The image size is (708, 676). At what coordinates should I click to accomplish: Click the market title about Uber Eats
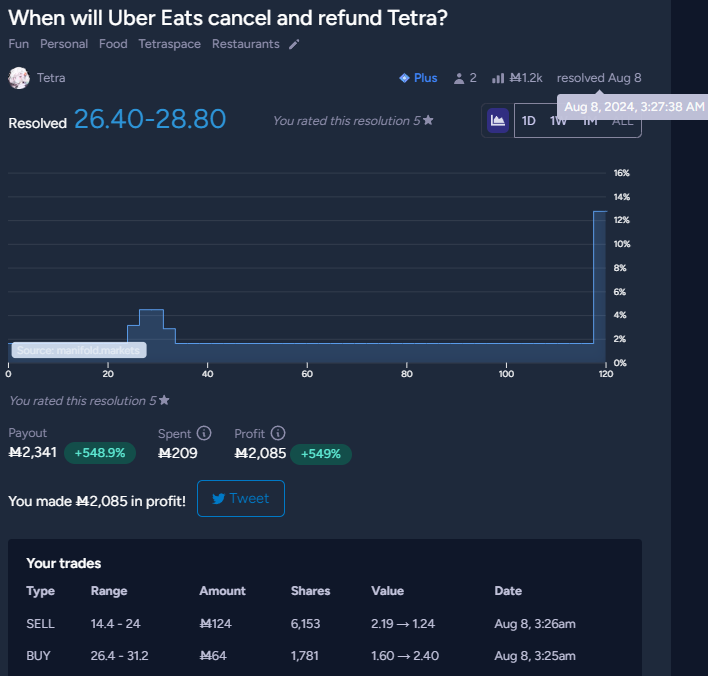point(228,18)
